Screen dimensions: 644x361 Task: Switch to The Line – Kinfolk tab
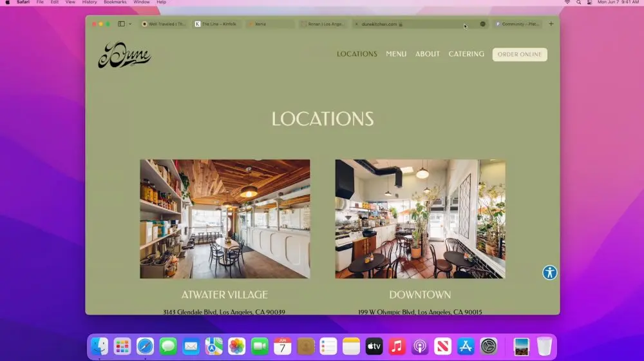(216, 24)
